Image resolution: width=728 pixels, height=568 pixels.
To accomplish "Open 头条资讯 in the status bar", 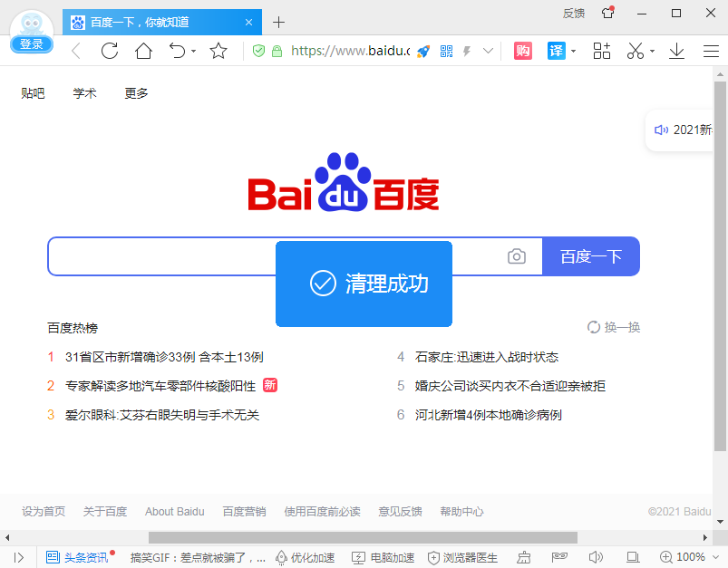I will pyautogui.click(x=78, y=557).
